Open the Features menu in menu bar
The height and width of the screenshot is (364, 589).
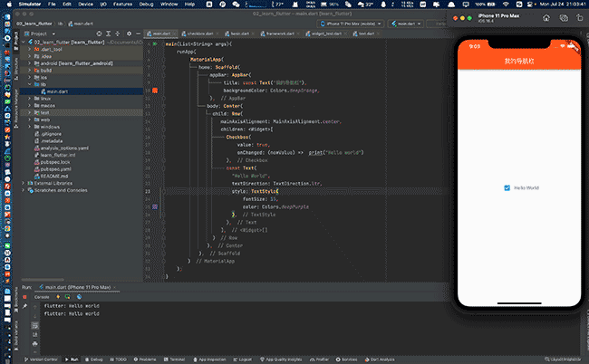(x=122, y=5)
